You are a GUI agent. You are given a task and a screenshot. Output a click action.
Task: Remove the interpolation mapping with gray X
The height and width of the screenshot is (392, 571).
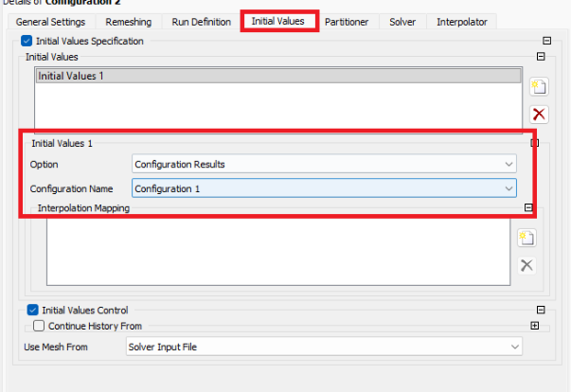click(526, 265)
